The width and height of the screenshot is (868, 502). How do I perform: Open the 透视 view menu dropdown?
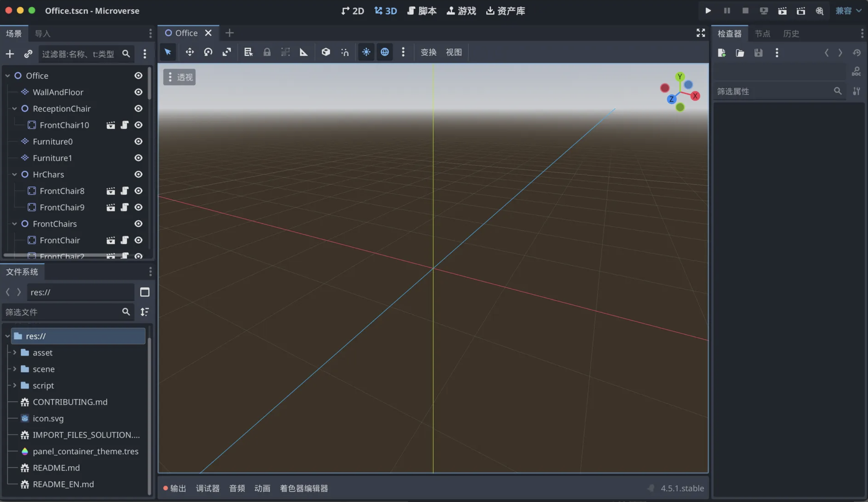pos(179,77)
